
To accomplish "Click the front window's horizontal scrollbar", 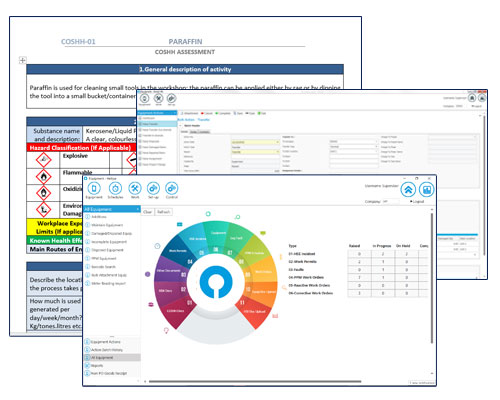I will tap(255, 381).
